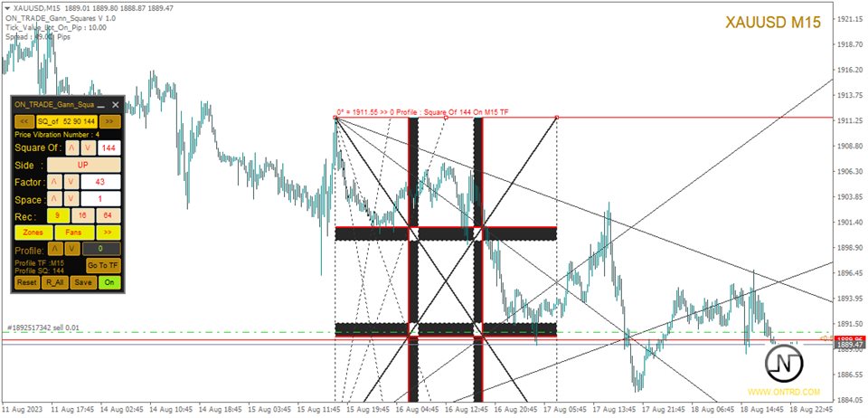Click the Gann square left anchor at 1911.55
Image resolution: width=868 pixels, height=418 pixels.
335,118
